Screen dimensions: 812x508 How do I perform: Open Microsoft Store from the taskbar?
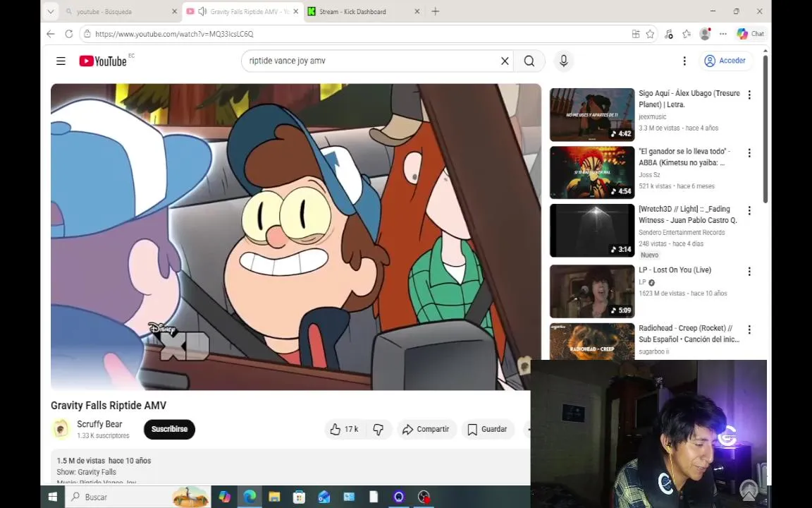coord(299,497)
